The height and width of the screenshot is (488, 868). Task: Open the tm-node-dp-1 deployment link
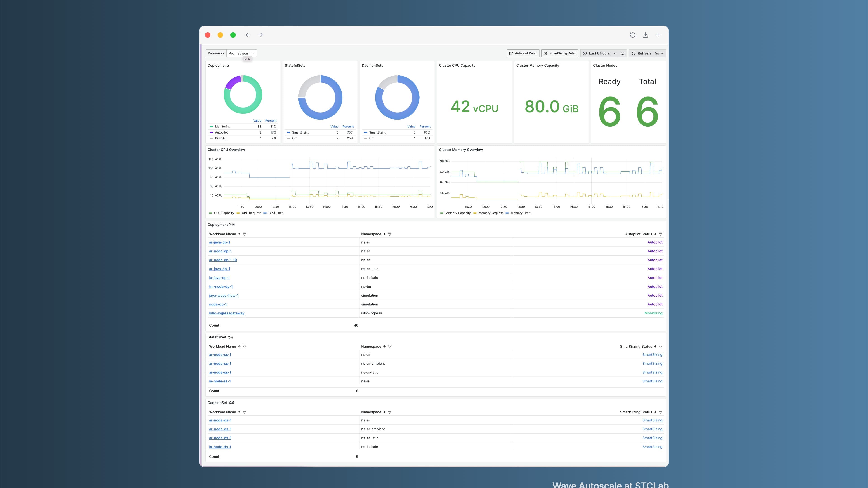(221, 287)
